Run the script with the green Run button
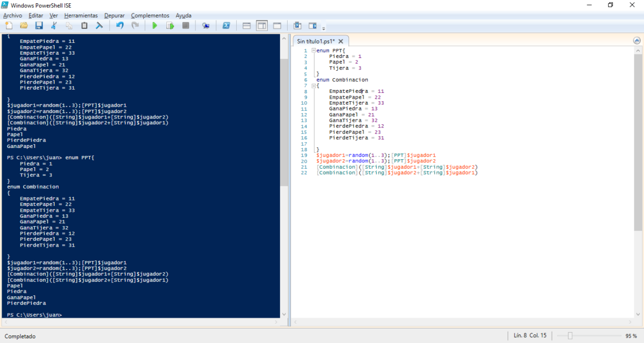The image size is (644, 343). click(x=155, y=25)
